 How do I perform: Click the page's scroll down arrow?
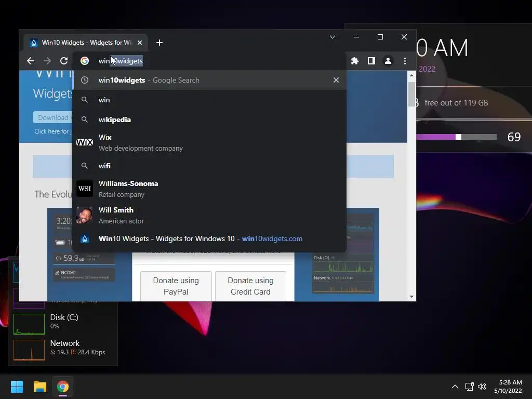tap(411, 297)
